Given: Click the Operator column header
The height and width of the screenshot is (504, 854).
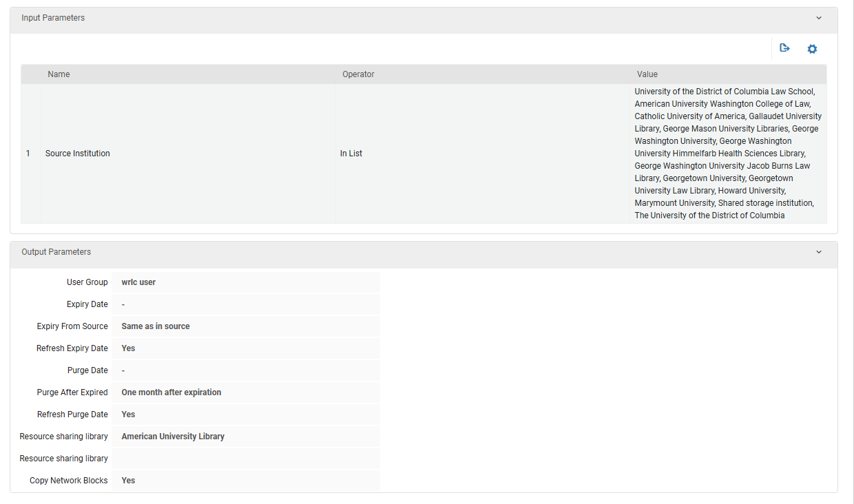Looking at the screenshot, I should [358, 74].
